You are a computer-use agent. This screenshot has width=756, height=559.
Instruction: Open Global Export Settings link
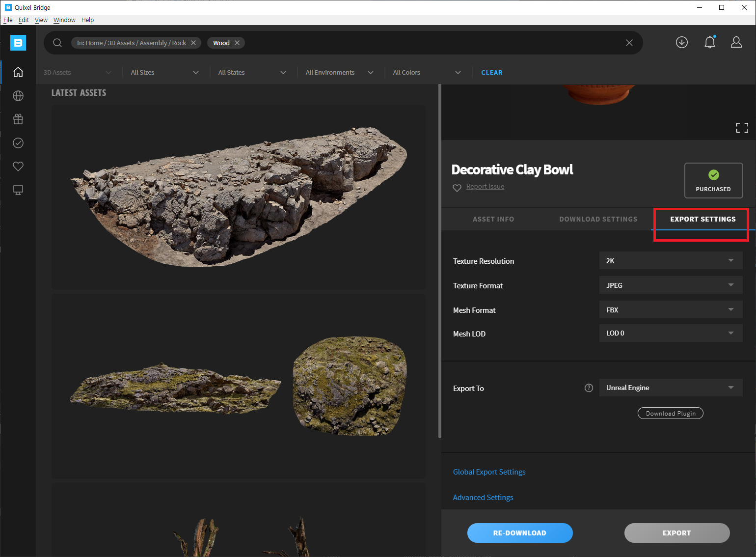489,472
